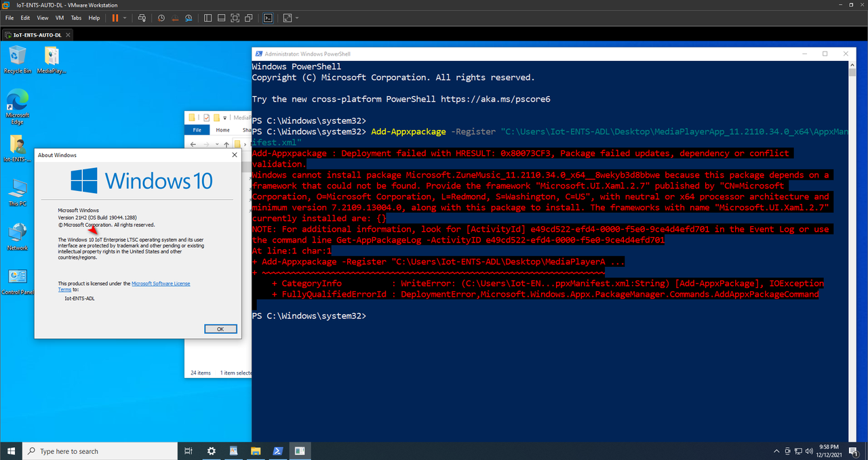Take a snapshot of this virtual machine
This screenshot has height=460, width=868.
point(161,18)
